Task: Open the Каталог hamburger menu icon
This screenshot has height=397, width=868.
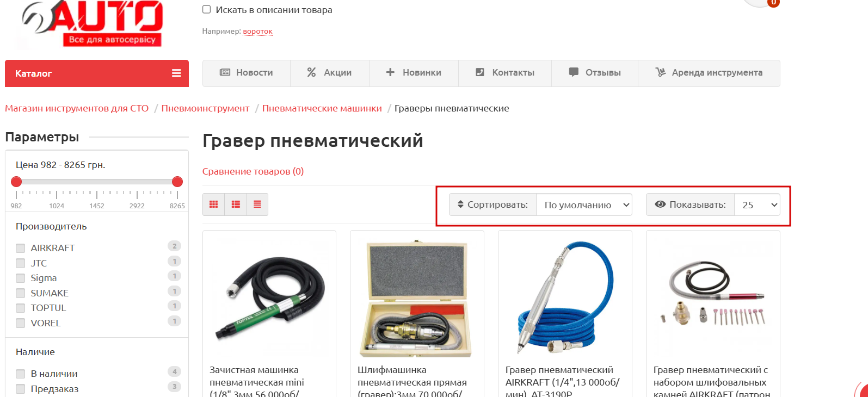Action: pyautogui.click(x=176, y=73)
